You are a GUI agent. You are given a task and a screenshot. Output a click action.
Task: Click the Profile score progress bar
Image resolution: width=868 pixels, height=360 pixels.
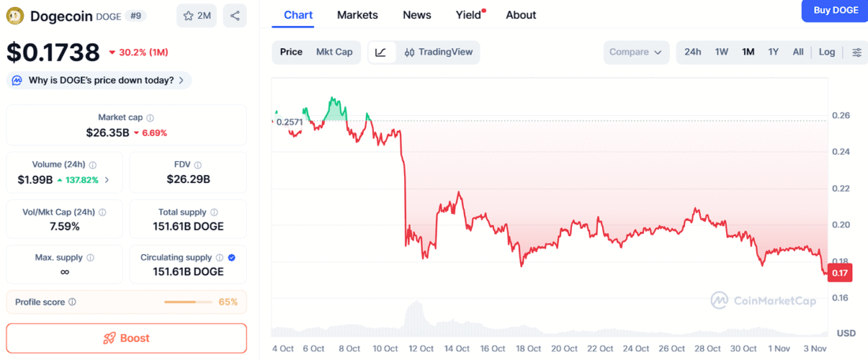(188, 302)
